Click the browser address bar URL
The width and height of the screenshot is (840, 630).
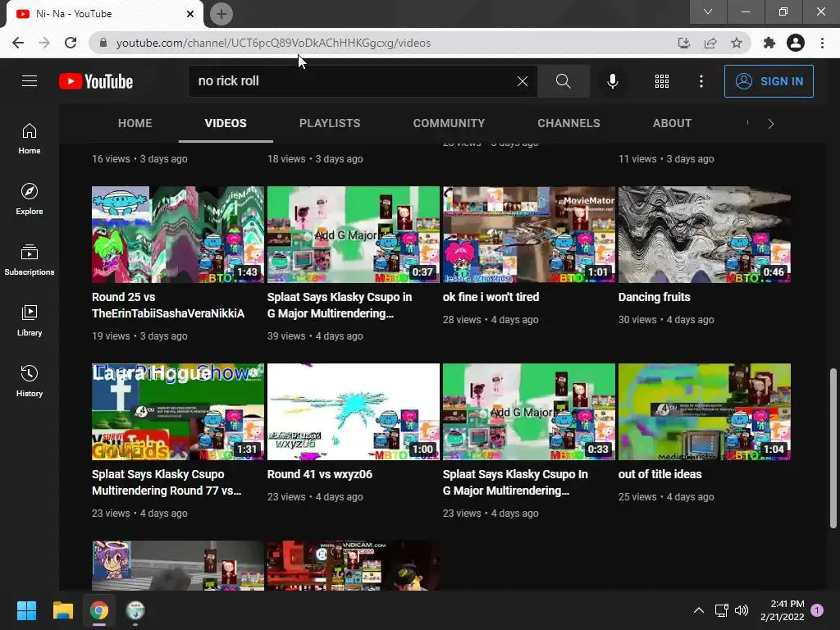273,43
